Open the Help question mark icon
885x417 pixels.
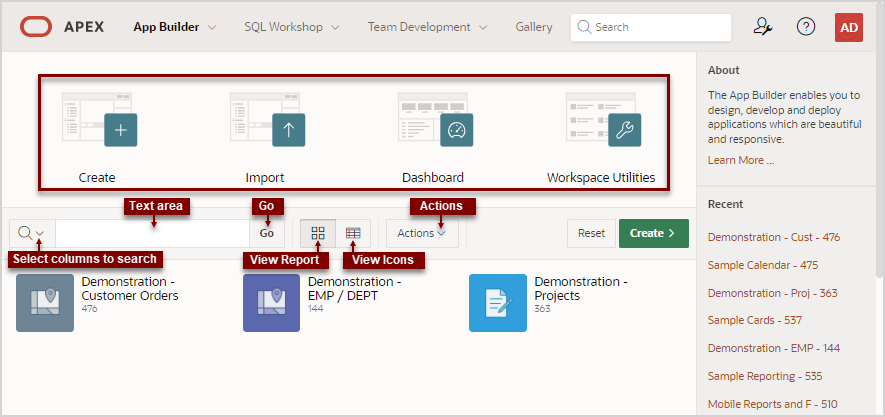pyautogui.click(x=806, y=27)
